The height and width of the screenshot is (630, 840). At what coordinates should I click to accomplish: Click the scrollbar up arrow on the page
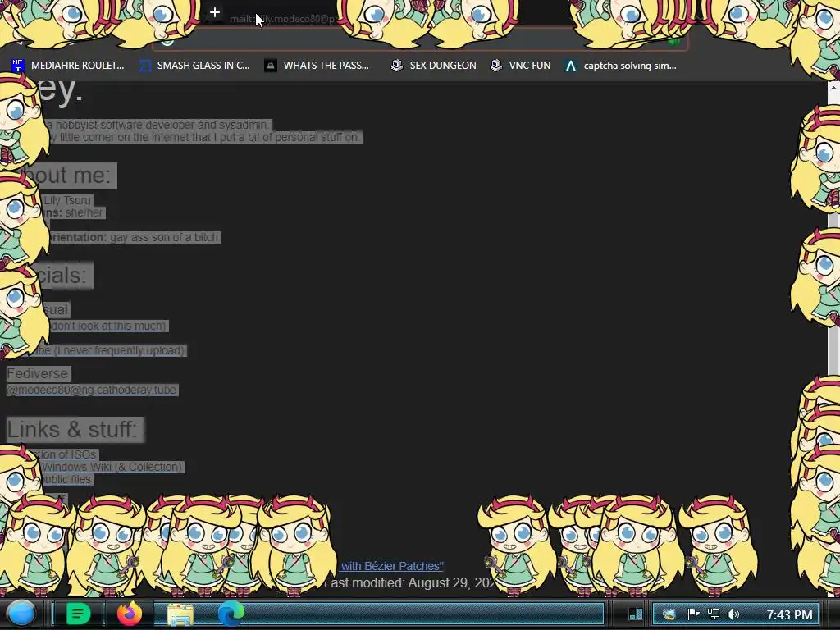[x=833, y=87]
